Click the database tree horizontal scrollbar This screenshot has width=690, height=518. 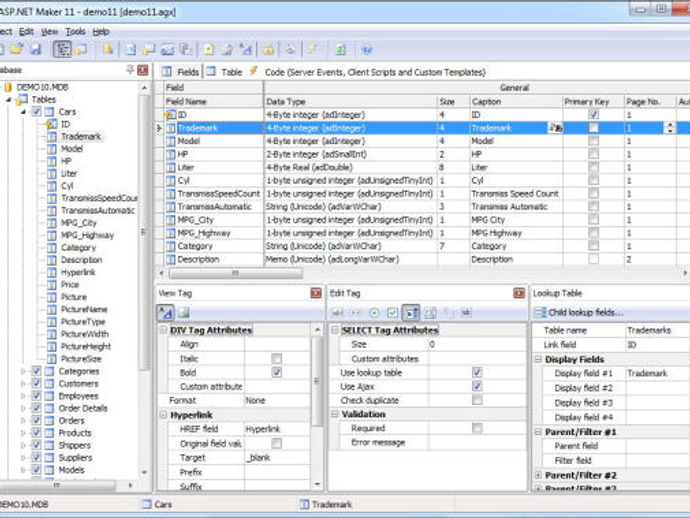[x=57, y=485]
